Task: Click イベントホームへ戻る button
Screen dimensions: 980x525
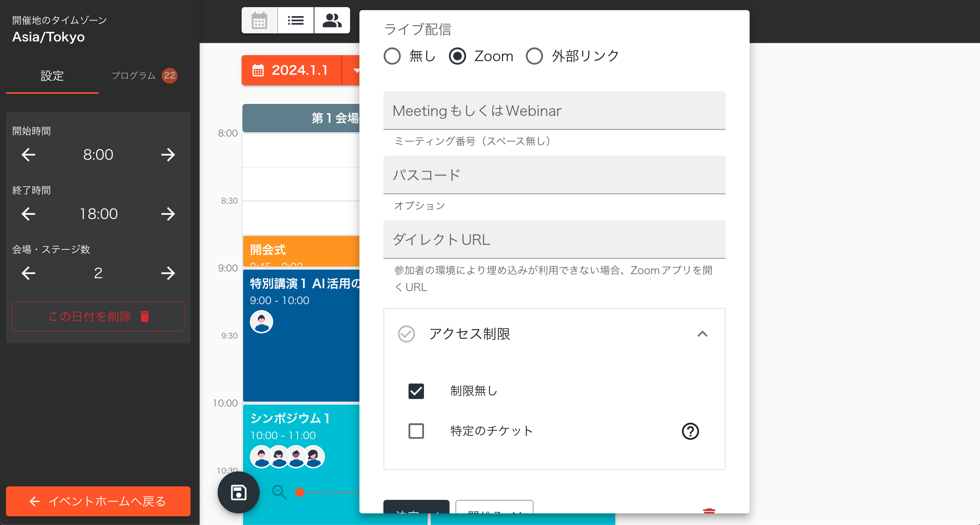Action: [x=98, y=501]
